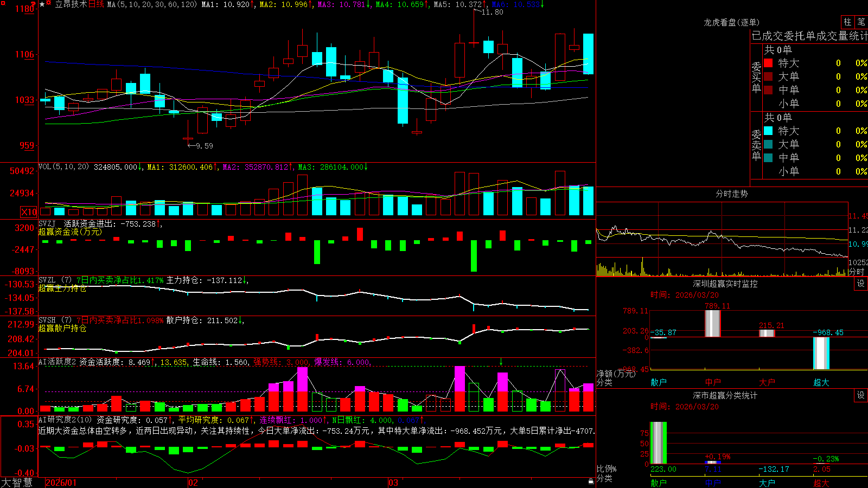This screenshot has height=488, width=868.
Task: Click the 时间: 2026/03/20 in 深圳超赢实时监控
Action: pyautogui.click(x=685, y=295)
